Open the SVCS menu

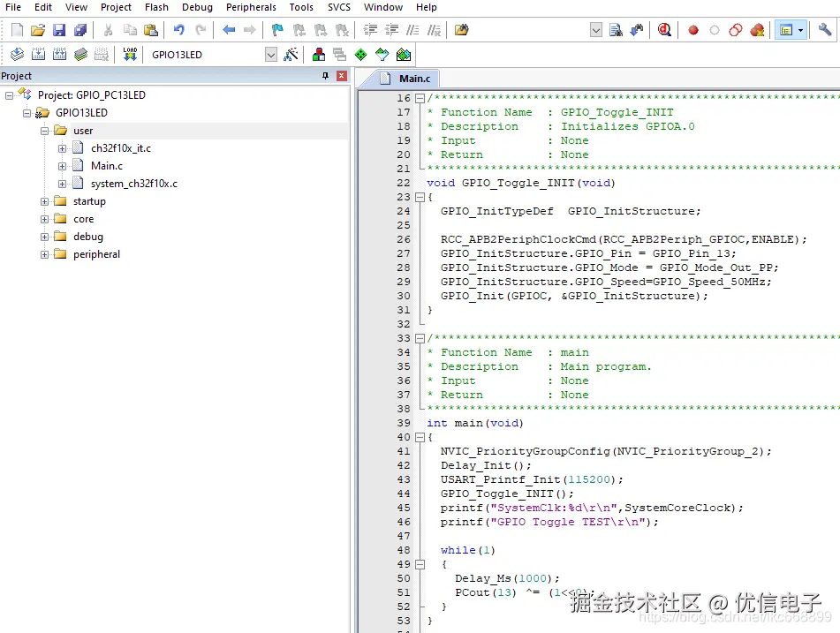coord(339,7)
